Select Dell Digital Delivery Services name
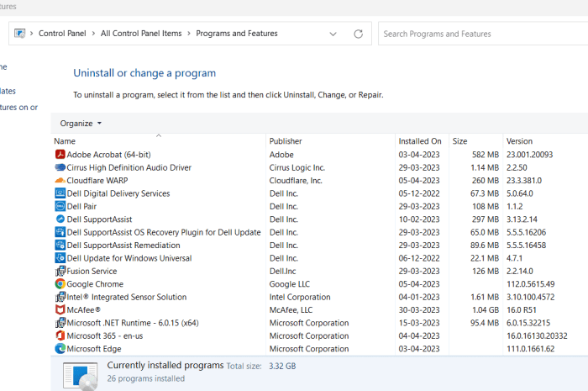The width and height of the screenshot is (588, 391). click(x=118, y=193)
